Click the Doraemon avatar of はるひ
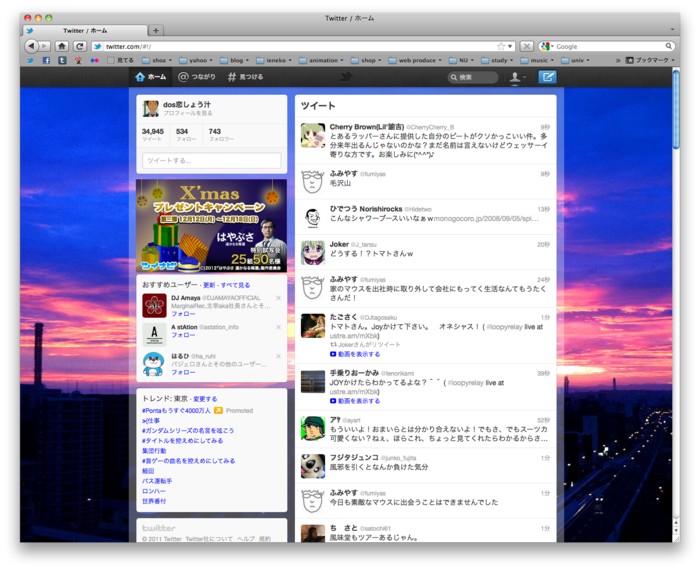This screenshot has width=700, height=570. click(154, 364)
